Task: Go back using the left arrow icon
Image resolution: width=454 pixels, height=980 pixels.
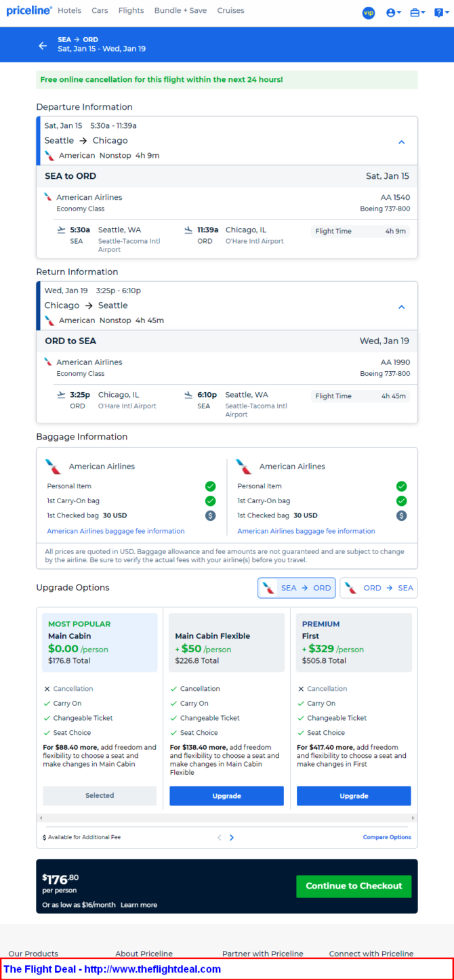Action: point(43,45)
